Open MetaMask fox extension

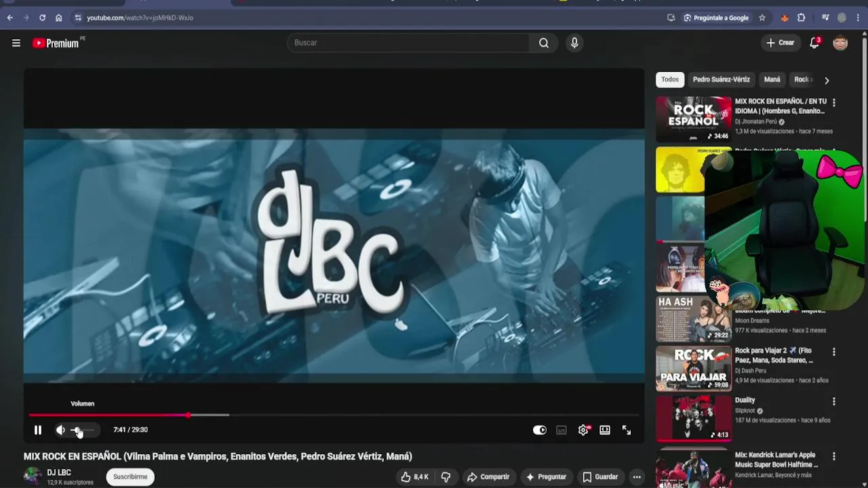(785, 18)
